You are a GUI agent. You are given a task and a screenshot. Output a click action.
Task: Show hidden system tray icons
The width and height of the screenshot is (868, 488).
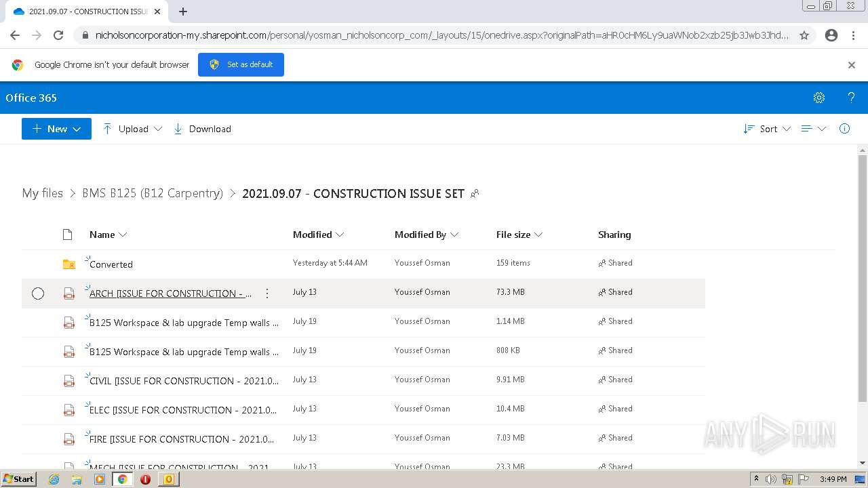pos(756,479)
